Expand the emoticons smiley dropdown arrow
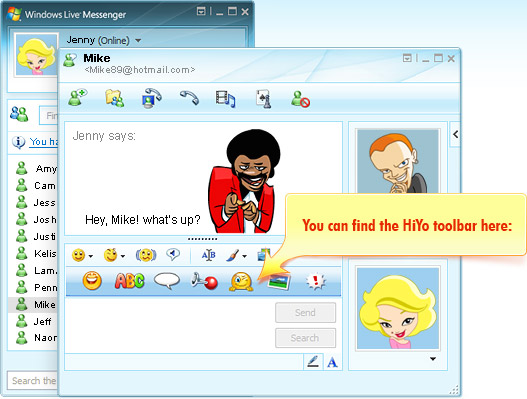Viewport: 527px width, 399px height. tap(91, 256)
